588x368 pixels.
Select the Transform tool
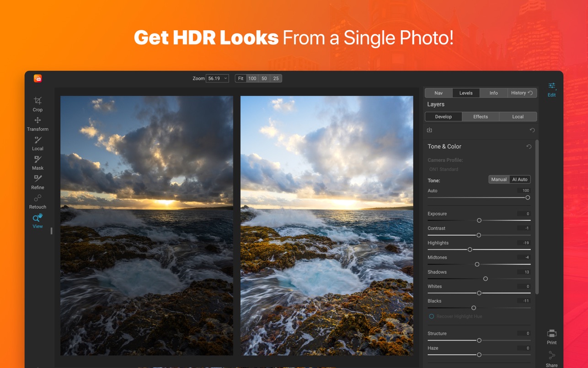37,121
